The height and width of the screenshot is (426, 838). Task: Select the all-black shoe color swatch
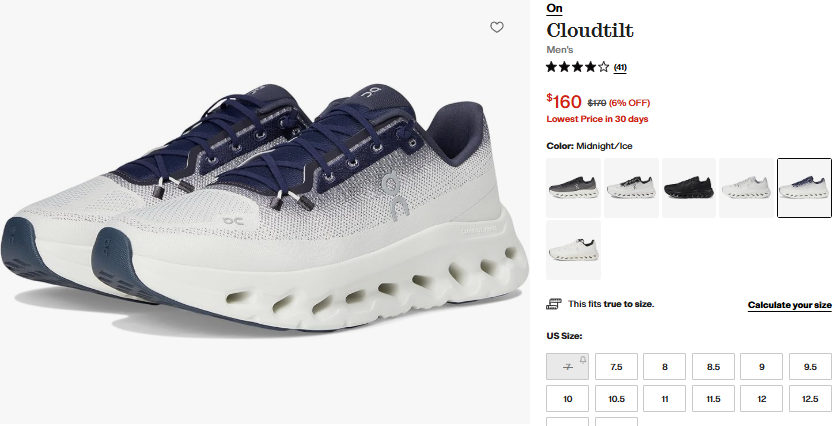pyautogui.click(x=688, y=188)
